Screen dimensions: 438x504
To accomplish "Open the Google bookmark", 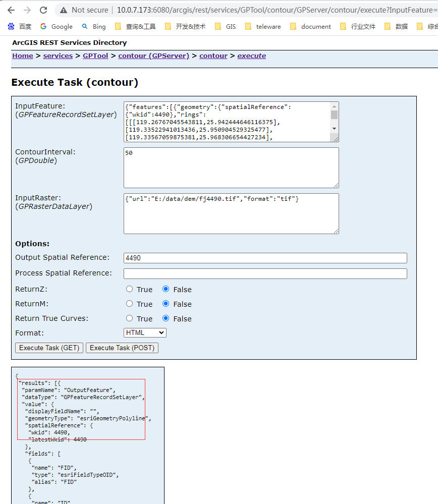I will pos(57,26).
